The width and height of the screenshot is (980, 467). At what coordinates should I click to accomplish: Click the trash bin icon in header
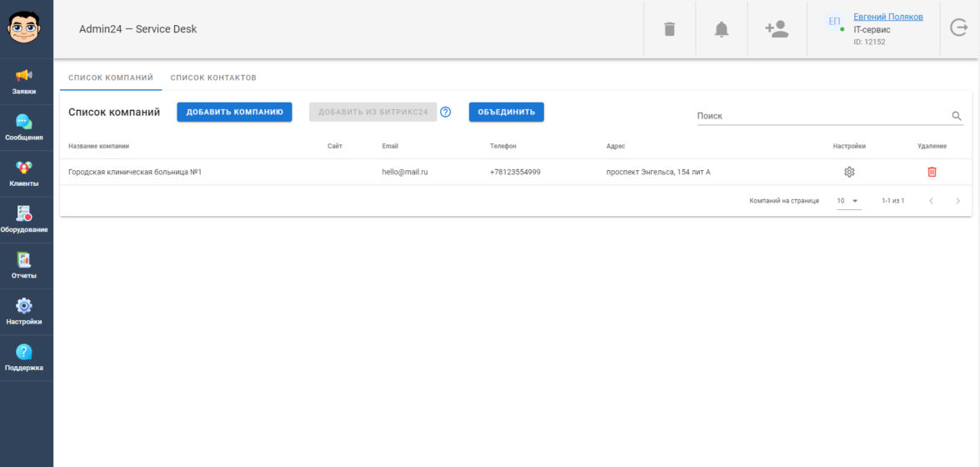(669, 29)
